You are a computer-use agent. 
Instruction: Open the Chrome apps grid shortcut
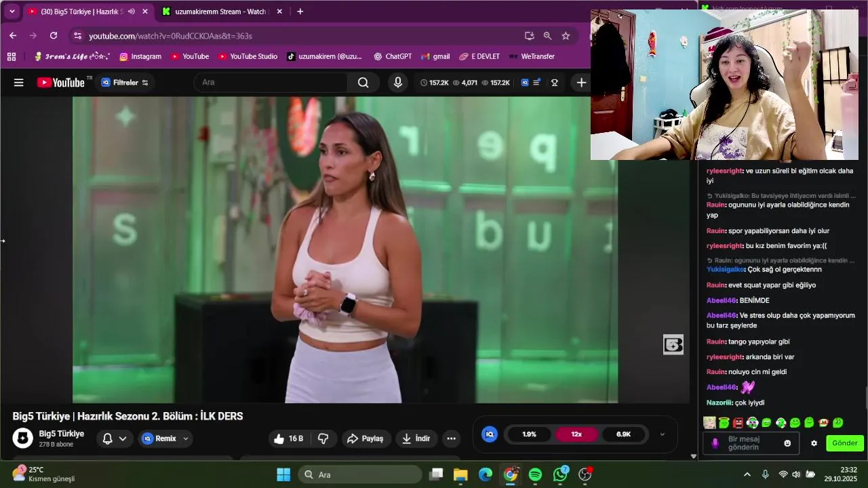12,57
